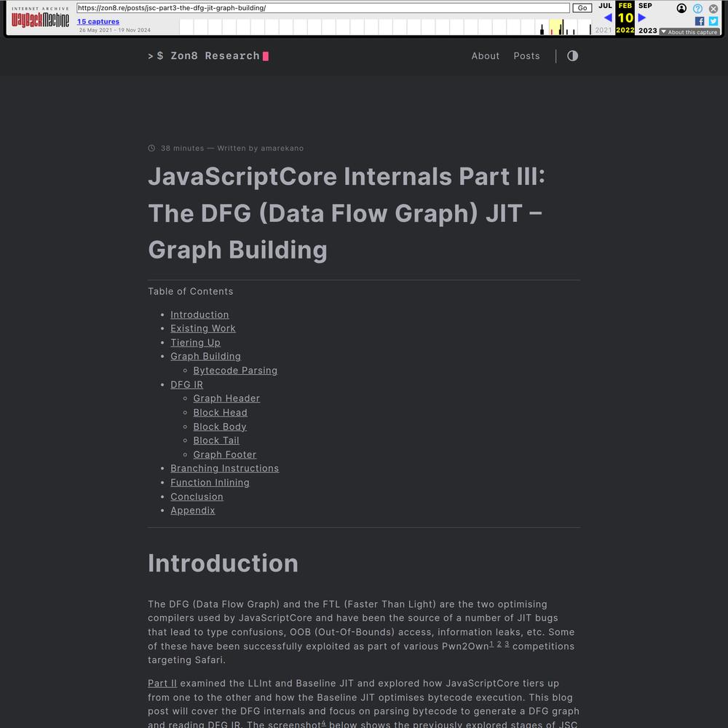Select the SEP next capture month
Screen dimensions: 728x728
coord(645,6)
